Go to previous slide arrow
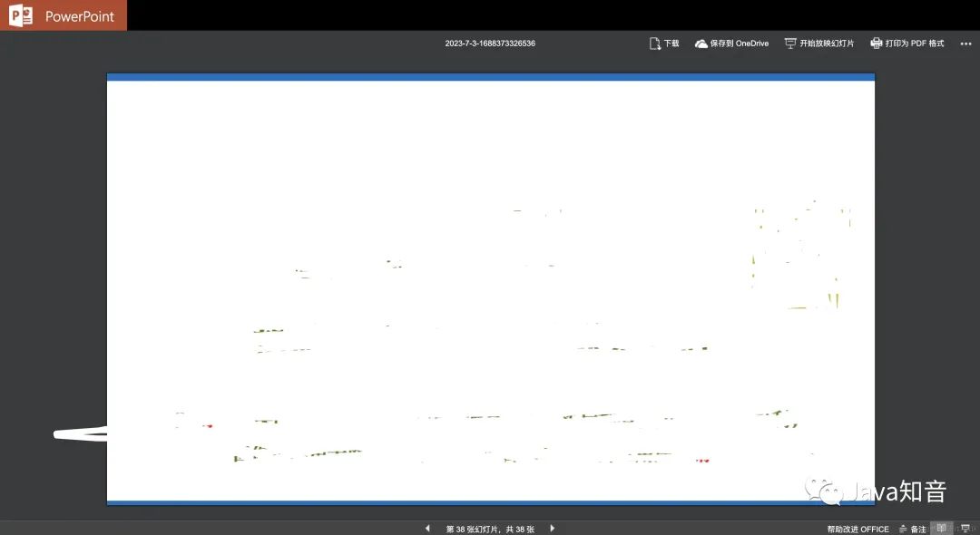980x535 pixels. pyautogui.click(x=427, y=528)
